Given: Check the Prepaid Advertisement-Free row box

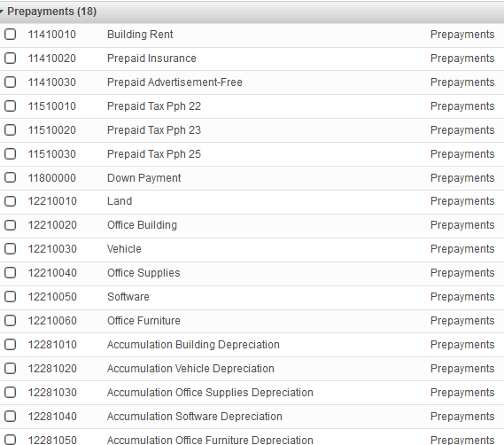Looking at the screenshot, I should pos(10,82).
